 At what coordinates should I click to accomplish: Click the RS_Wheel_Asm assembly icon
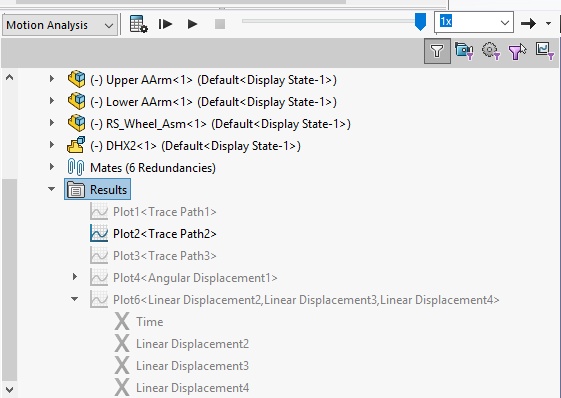77,123
